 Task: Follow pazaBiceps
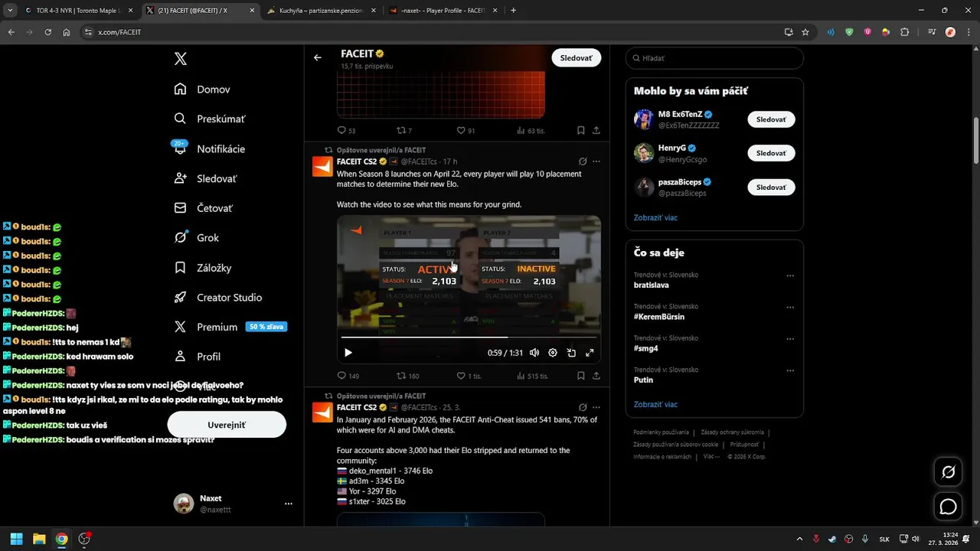[771, 187]
